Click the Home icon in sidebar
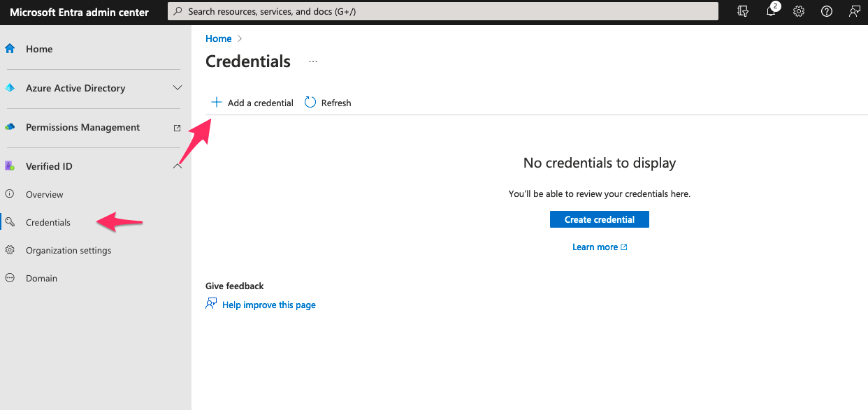 coord(10,49)
